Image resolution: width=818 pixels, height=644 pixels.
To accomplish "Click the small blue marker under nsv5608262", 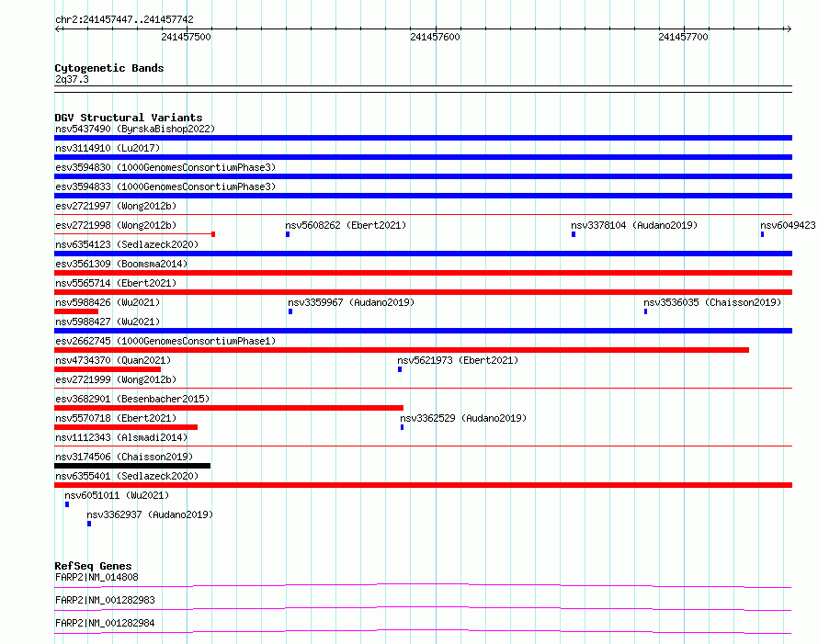I will [288, 234].
